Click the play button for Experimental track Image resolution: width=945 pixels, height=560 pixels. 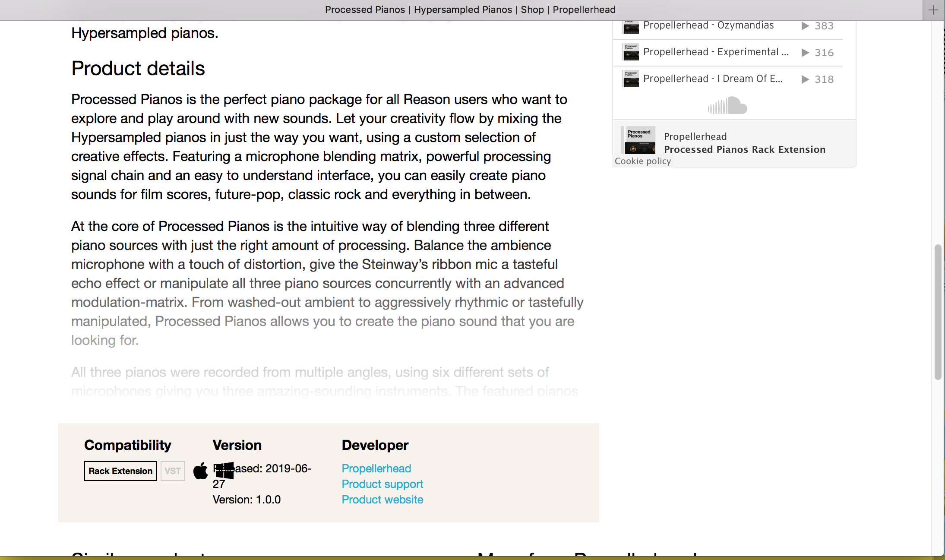(x=805, y=52)
